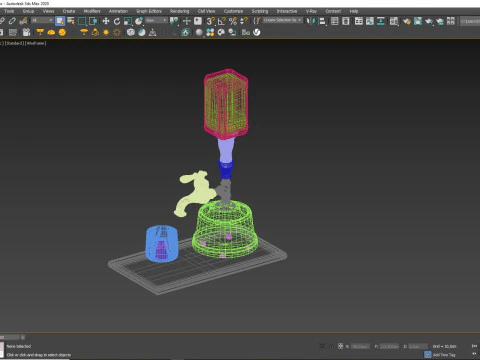Choose the Rectangular Selection Region tool
Screen dimensions: 480x360
coord(82,21)
